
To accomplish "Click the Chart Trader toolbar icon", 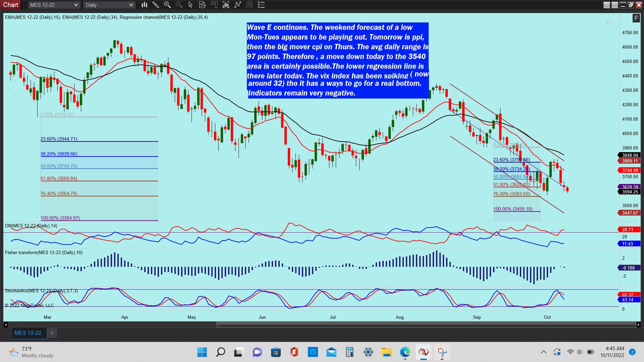I will click(x=214, y=5).
